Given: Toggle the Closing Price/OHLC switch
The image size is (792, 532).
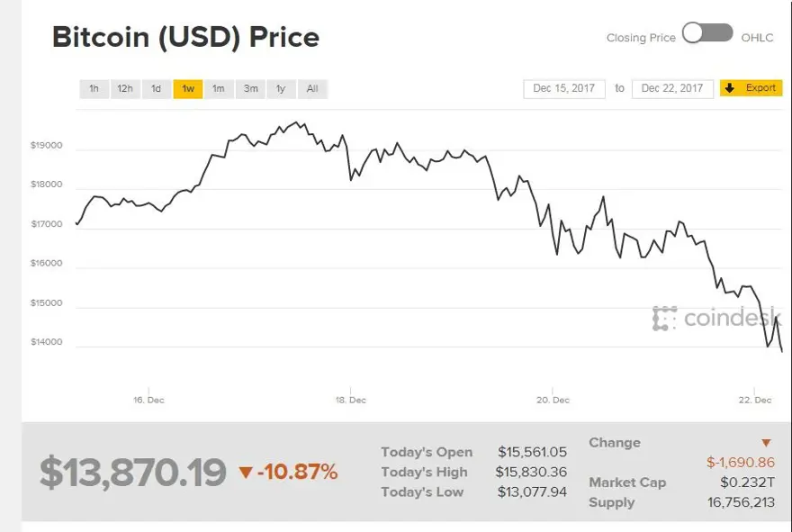Looking at the screenshot, I should coord(707,33).
